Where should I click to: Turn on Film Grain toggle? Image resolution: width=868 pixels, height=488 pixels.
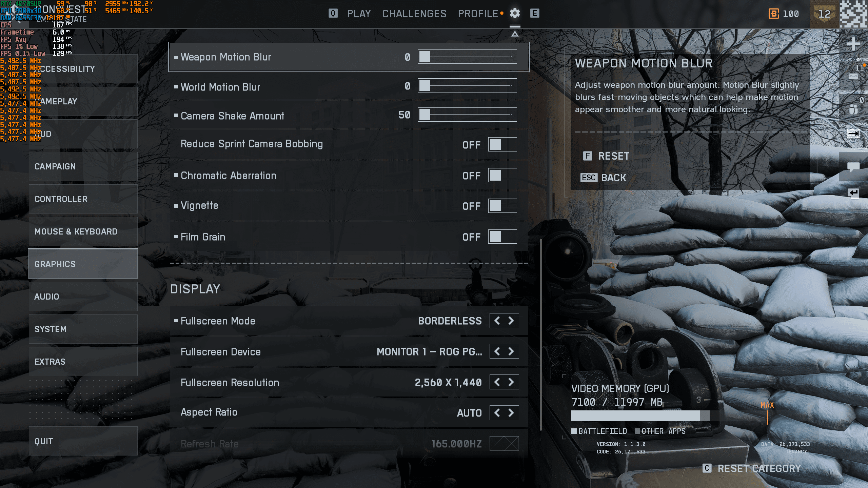(502, 237)
